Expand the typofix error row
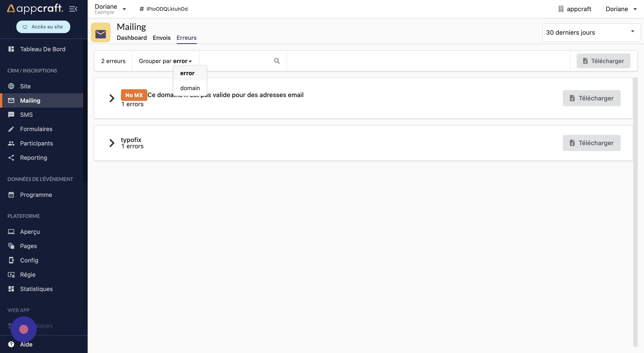The image size is (644, 353). click(112, 142)
